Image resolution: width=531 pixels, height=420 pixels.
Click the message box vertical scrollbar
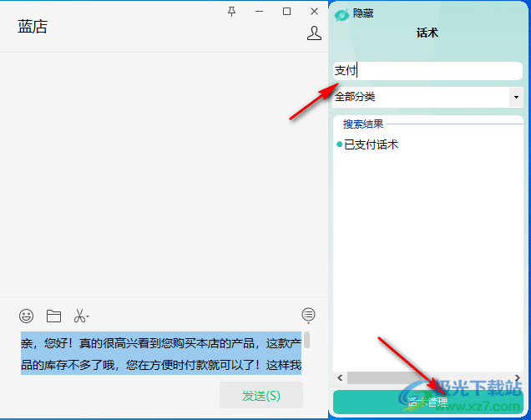(306, 340)
